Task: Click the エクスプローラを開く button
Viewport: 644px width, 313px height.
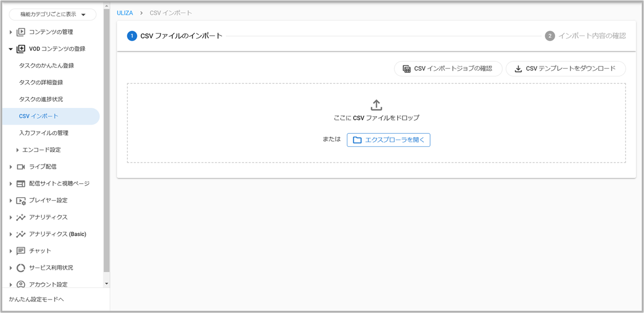Action: 388,140
